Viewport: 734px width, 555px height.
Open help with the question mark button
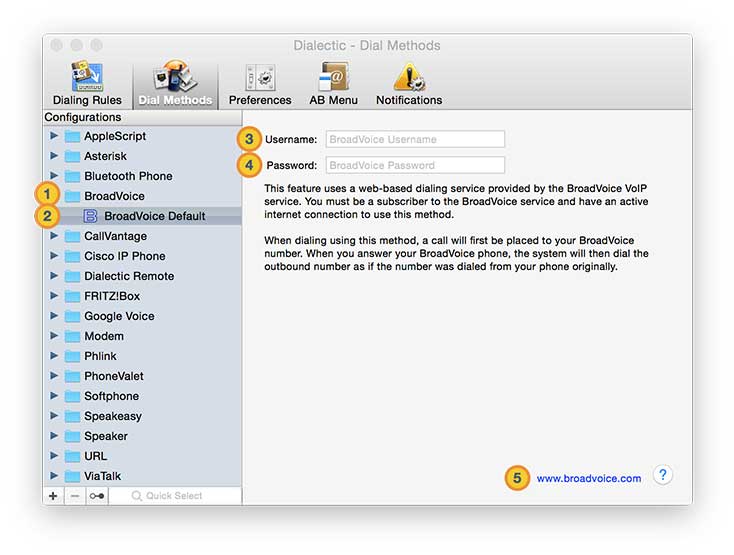click(x=662, y=475)
